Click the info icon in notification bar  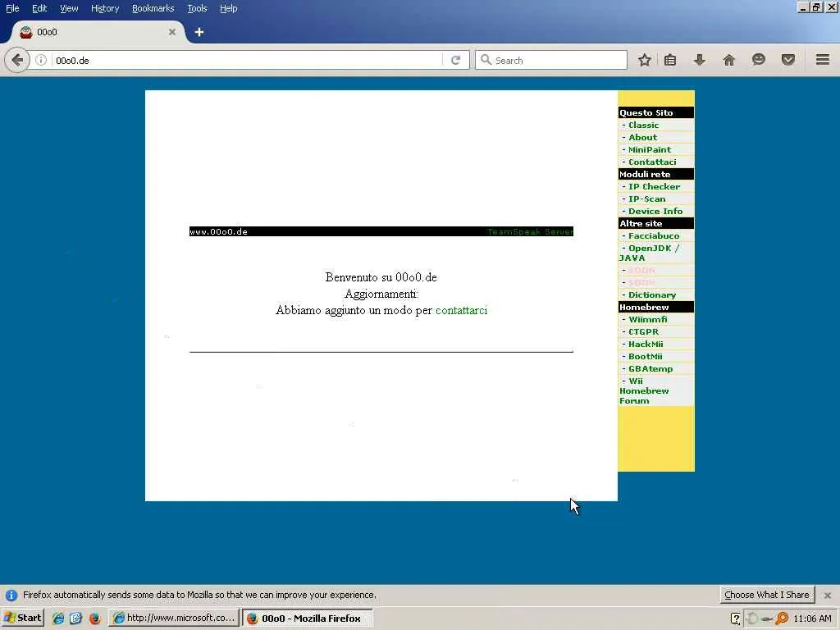pyautogui.click(x=11, y=596)
